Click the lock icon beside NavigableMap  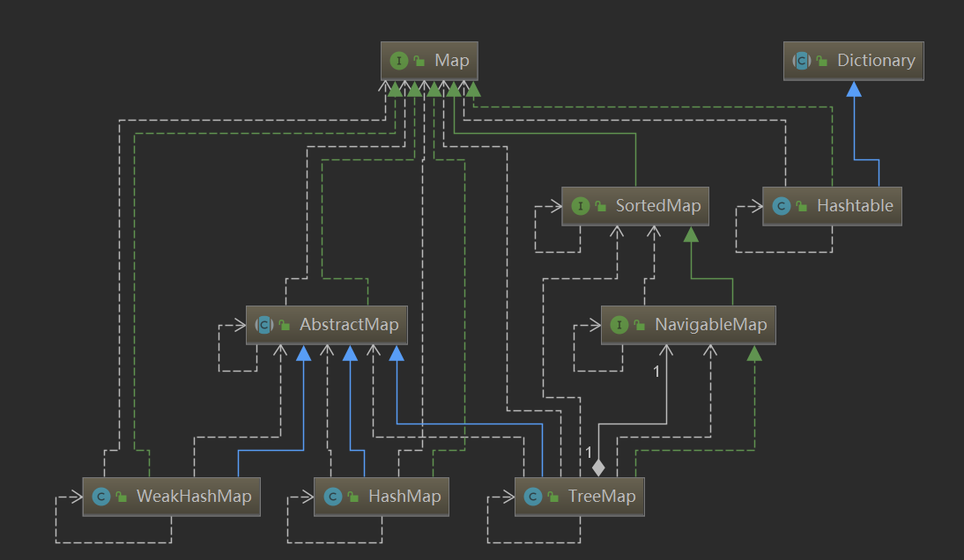pos(640,325)
